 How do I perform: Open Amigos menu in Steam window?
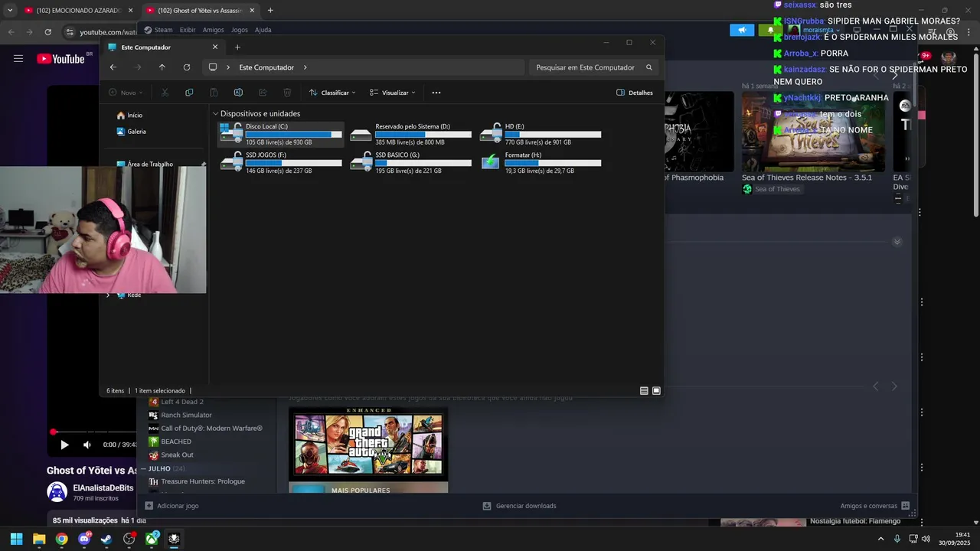click(214, 30)
